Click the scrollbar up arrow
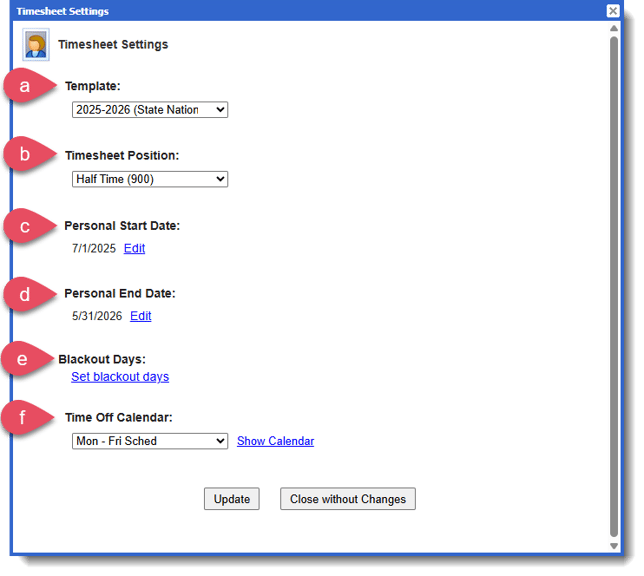 (614, 29)
